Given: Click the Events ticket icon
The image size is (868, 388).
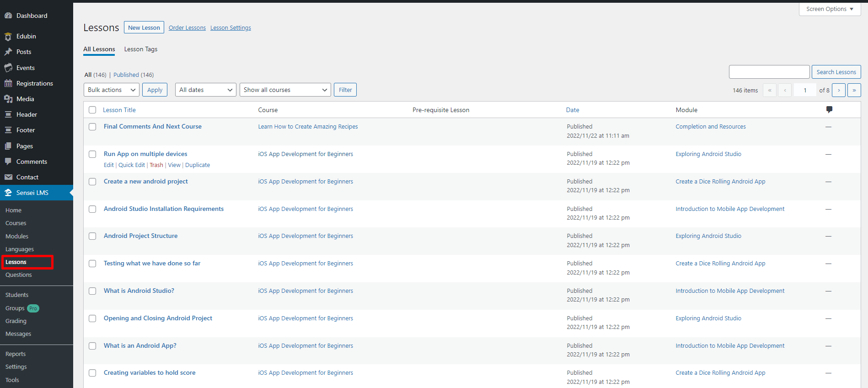Looking at the screenshot, I should pos(8,68).
